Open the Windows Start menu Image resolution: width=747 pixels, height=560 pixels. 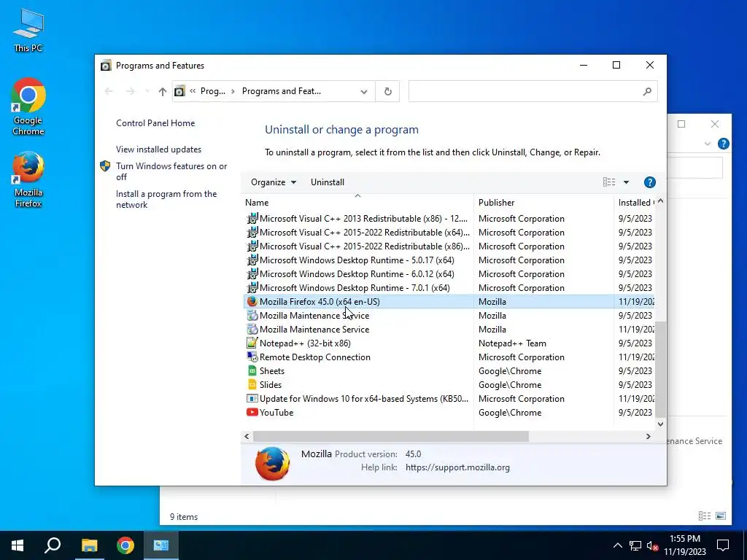click(x=18, y=545)
